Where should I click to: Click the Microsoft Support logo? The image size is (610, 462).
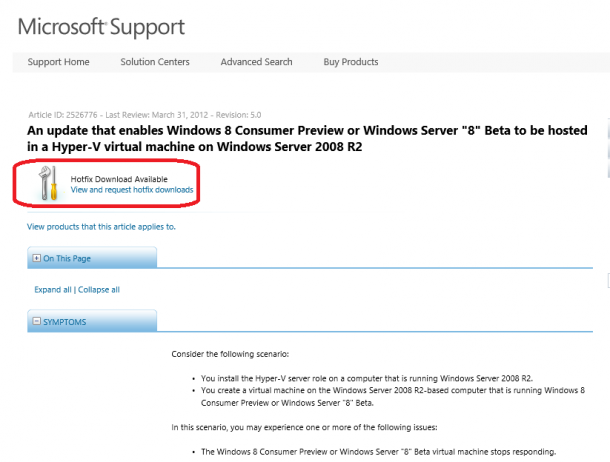click(101, 27)
